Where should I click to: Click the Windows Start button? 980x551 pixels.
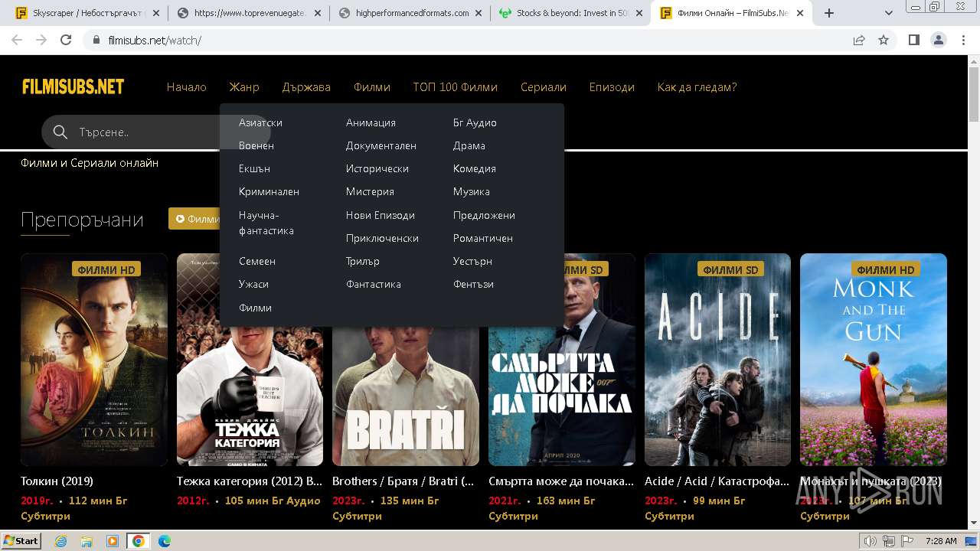21,541
